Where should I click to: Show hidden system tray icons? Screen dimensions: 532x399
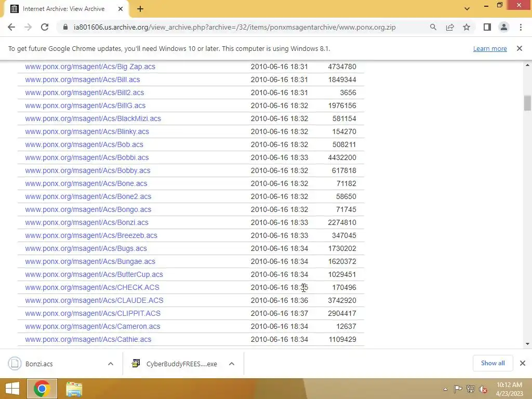coord(445,389)
